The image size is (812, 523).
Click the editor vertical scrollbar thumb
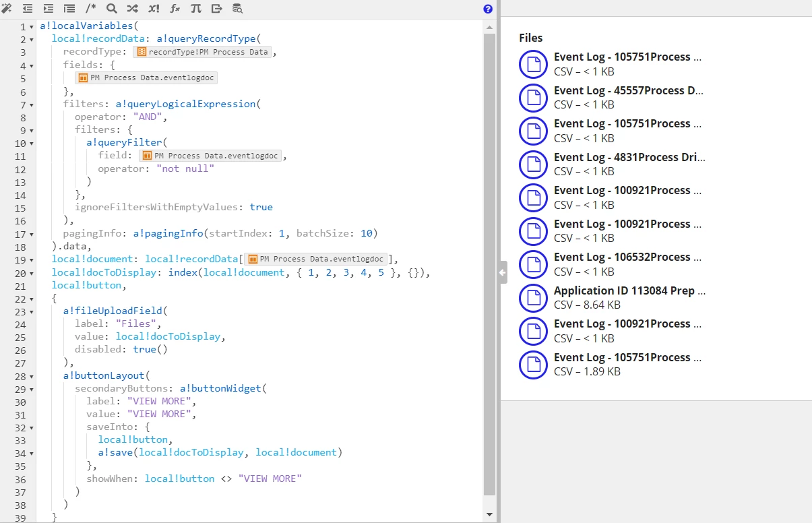coord(489,264)
